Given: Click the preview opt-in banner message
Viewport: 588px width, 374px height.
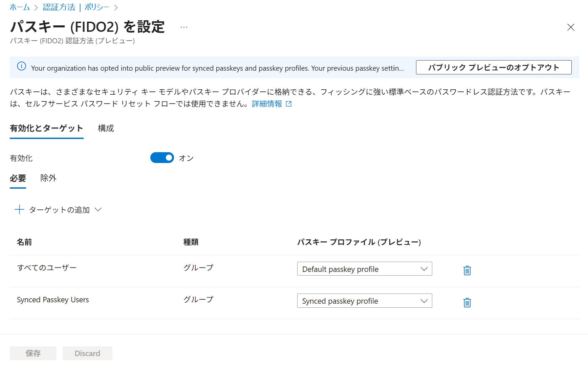Looking at the screenshot, I should [x=218, y=68].
